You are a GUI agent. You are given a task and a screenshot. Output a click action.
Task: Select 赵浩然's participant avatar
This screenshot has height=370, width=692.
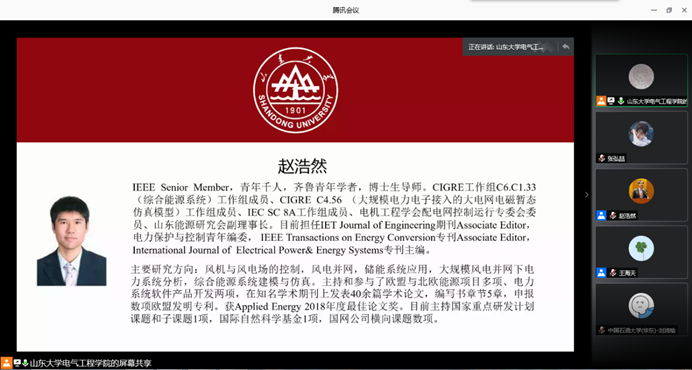[641, 191]
